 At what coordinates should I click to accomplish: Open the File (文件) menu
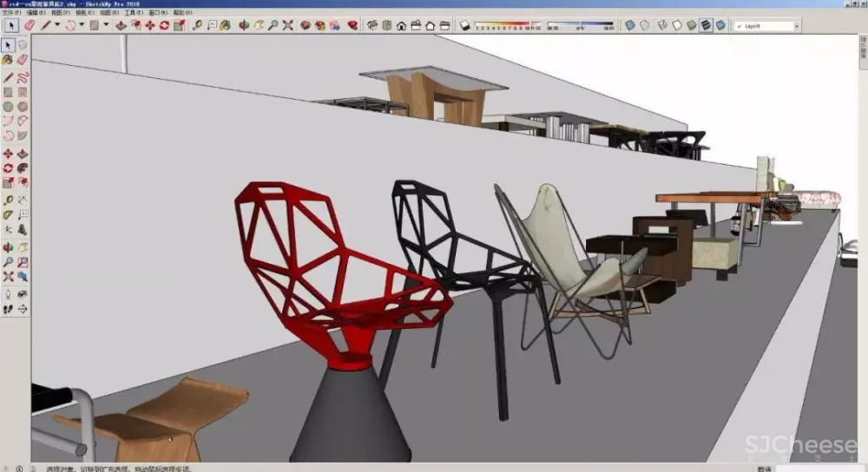(x=11, y=14)
